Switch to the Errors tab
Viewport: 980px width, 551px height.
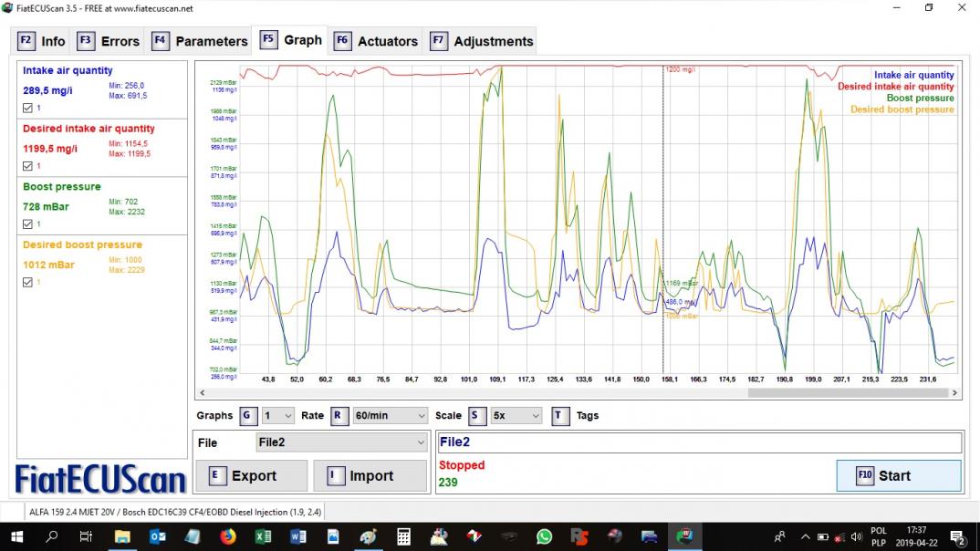coord(109,41)
